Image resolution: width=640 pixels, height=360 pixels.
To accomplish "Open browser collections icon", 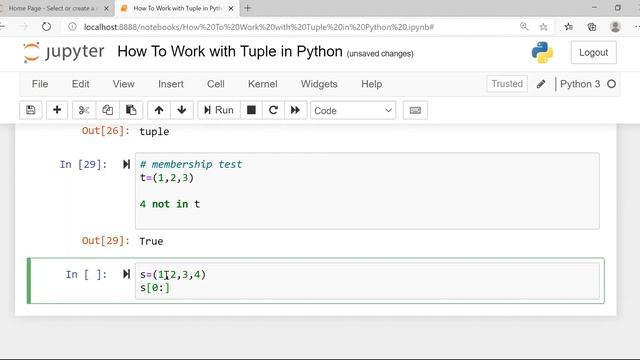I will [591, 27].
